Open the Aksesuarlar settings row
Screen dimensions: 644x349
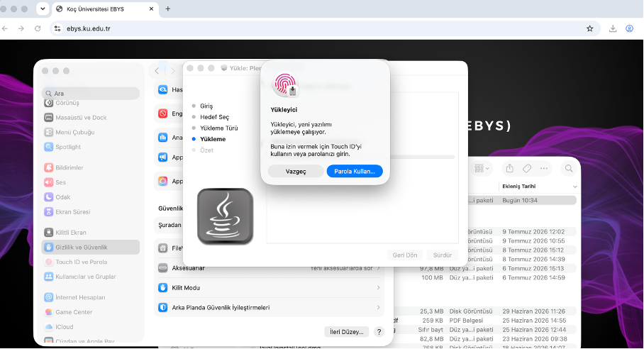pos(269,269)
